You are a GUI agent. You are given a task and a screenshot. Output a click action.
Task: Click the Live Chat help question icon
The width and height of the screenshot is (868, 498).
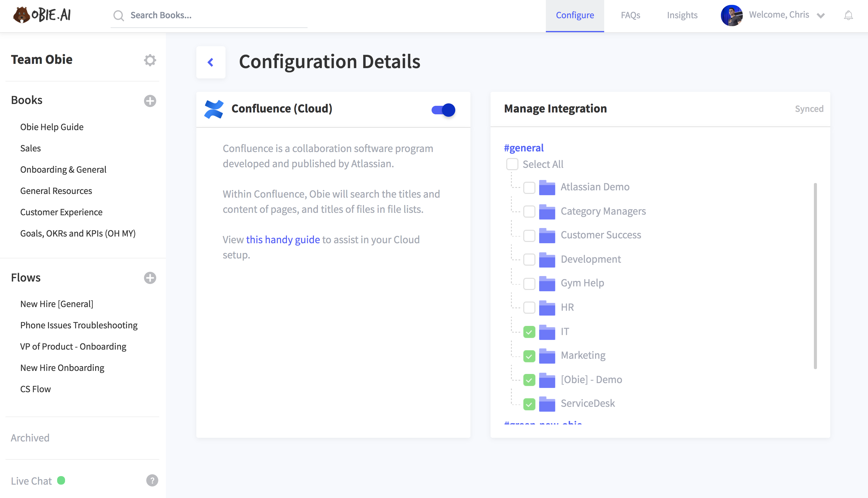(x=152, y=480)
